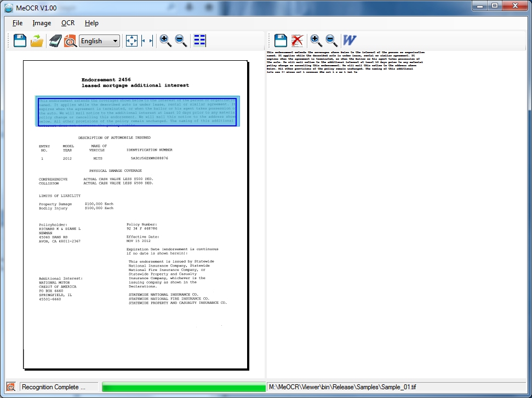Save the recognized text with the right disk icon
The image size is (532, 398).
click(281, 41)
